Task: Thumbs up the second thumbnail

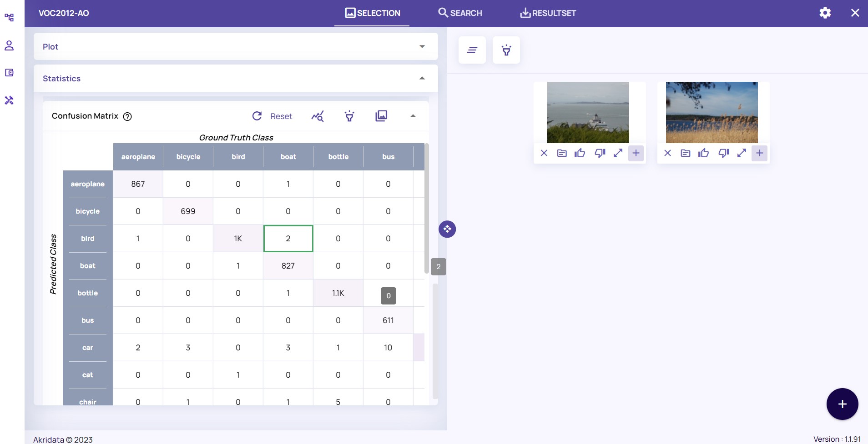Action: pos(704,153)
